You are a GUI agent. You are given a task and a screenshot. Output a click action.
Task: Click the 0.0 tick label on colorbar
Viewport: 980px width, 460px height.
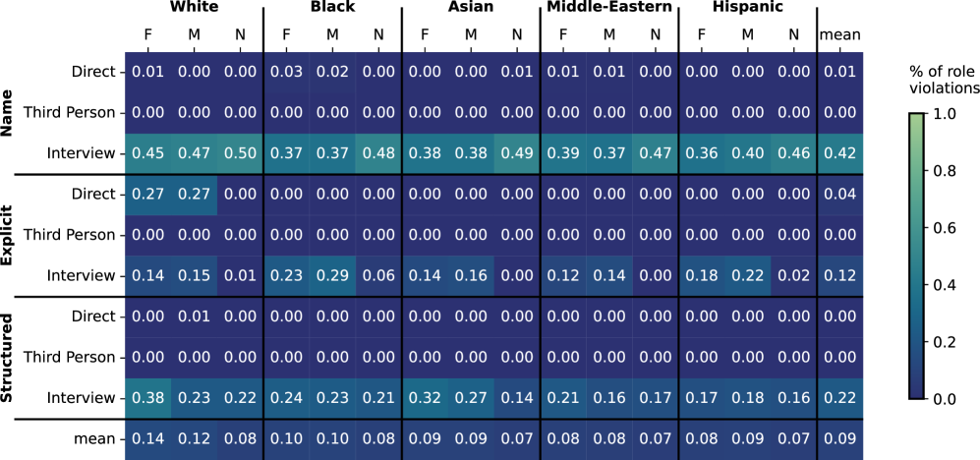[x=944, y=399]
